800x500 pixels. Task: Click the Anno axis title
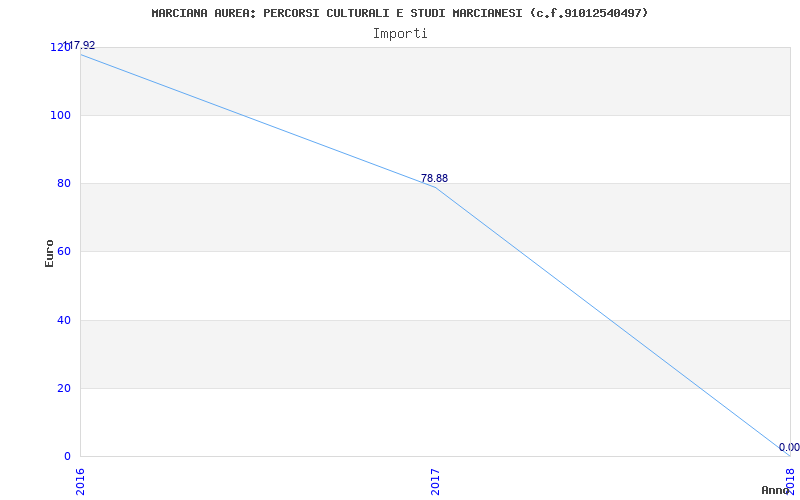point(776,490)
